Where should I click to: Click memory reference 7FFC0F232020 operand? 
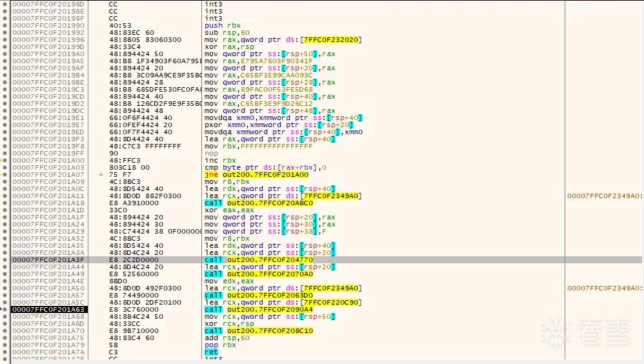point(331,40)
